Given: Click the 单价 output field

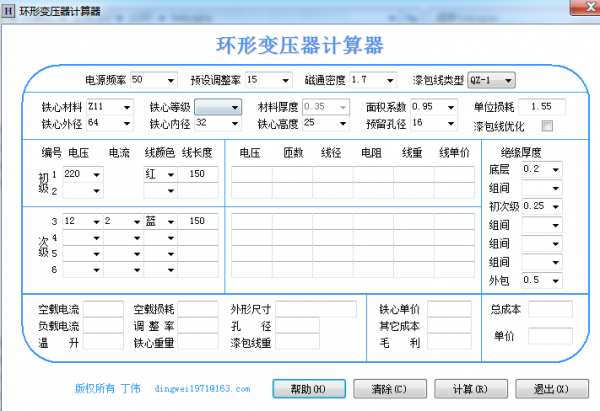Looking at the screenshot, I should (550, 336).
